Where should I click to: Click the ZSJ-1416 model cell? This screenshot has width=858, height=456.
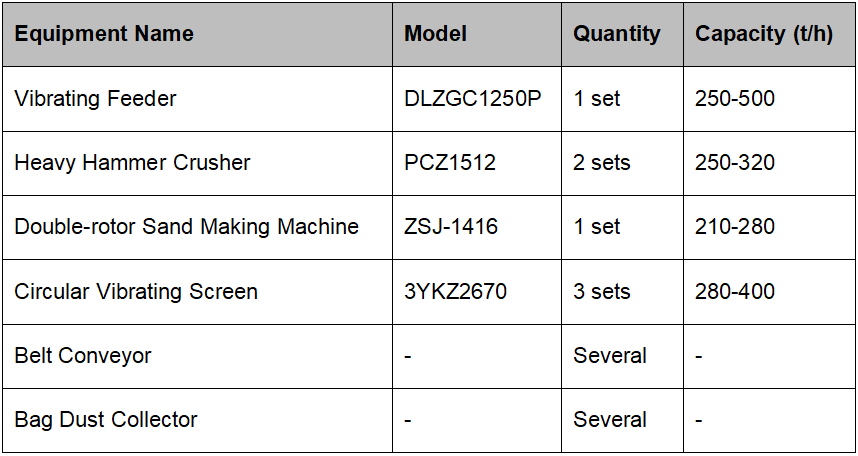point(451,227)
